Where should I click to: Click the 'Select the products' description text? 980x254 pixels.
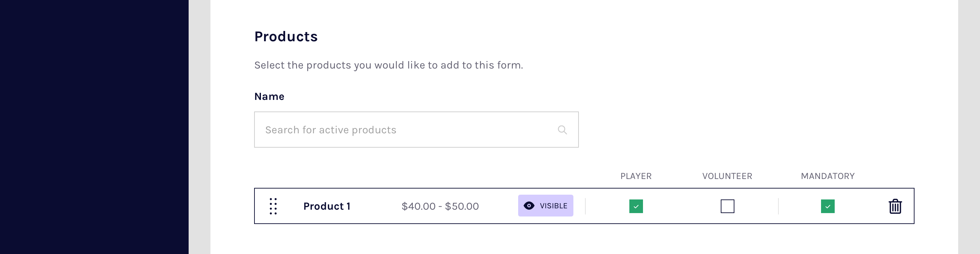389,65
